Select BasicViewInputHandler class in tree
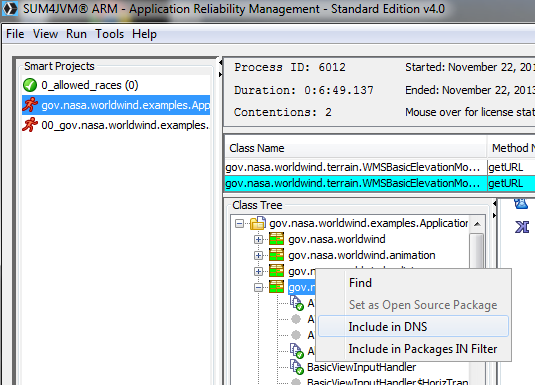Image resolution: width=535 pixels, height=385 pixels. tap(361, 367)
